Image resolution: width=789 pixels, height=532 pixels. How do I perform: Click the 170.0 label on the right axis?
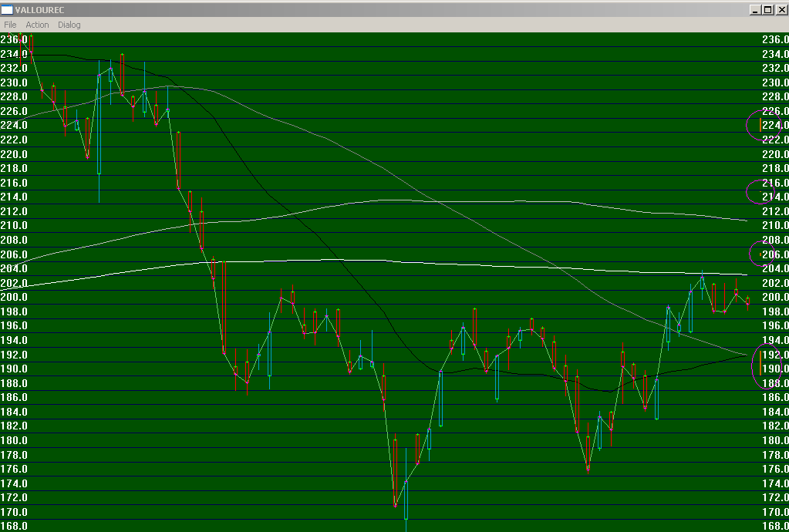[775, 512]
